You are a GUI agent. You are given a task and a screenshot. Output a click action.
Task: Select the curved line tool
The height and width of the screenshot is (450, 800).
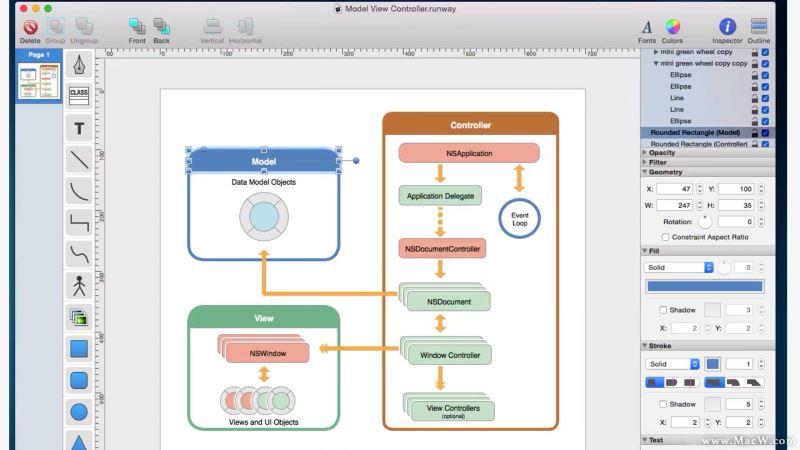click(x=79, y=191)
